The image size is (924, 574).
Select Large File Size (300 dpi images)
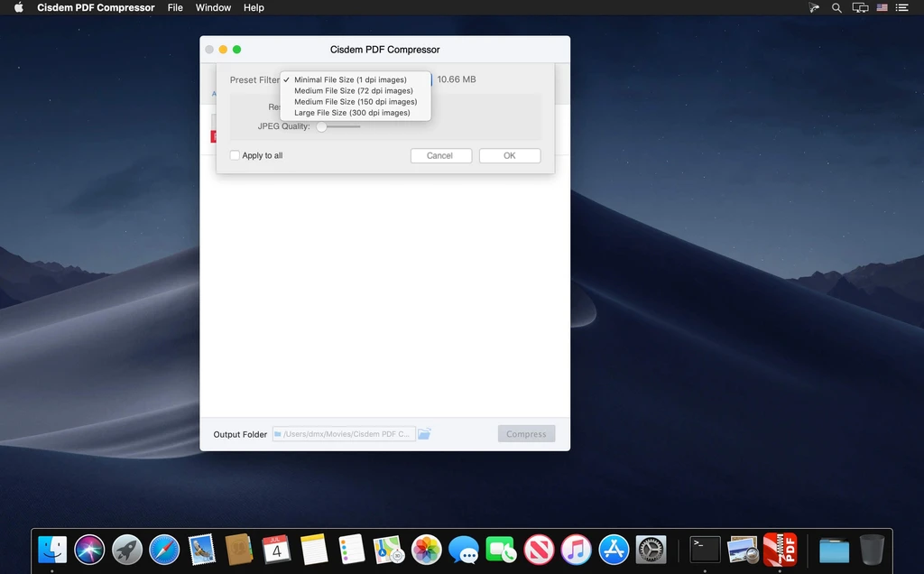tap(352, 113)
